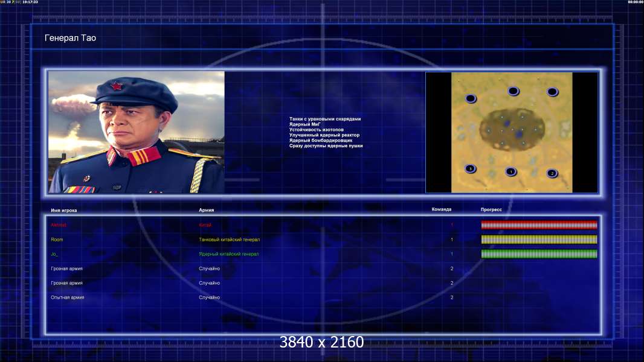Image resolution: width=644 pixels, height=362 pixels.
Task: Click 'Устойчивость изотопов' ability line
Action: point(316,130)
